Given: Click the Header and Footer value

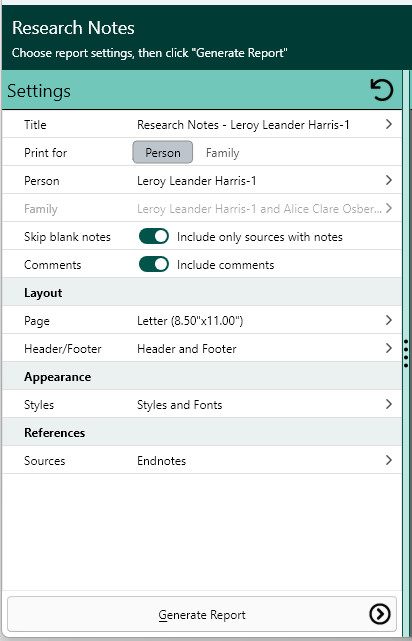Looking at the screenshot, I should tap(187, 349).
